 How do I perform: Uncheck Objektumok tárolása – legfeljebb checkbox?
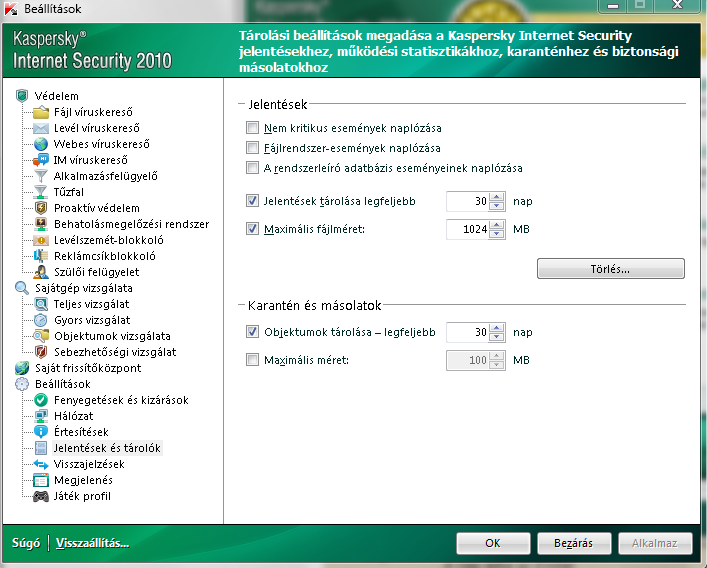252,332
